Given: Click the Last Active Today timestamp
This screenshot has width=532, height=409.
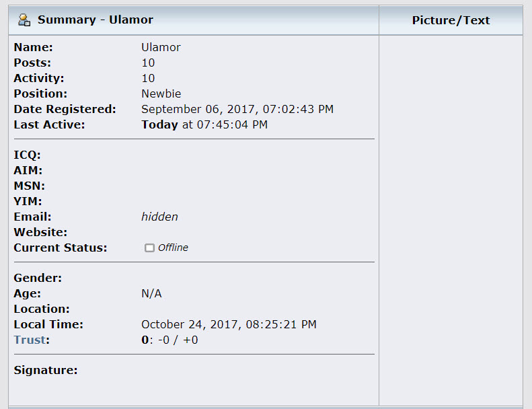Looking at the screenshot, I should [x=204, y=124].
